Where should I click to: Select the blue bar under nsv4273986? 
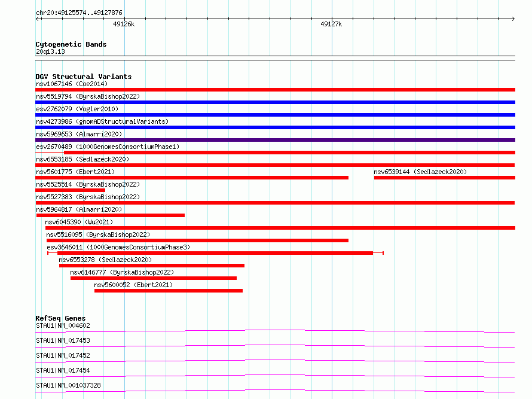[275, 127]
